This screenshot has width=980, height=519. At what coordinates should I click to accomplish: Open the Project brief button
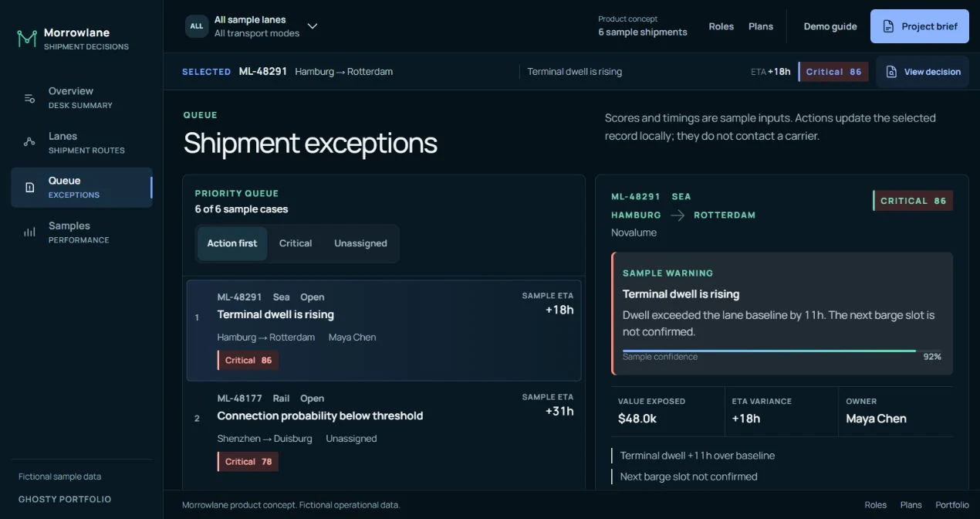tap(920, 26)
